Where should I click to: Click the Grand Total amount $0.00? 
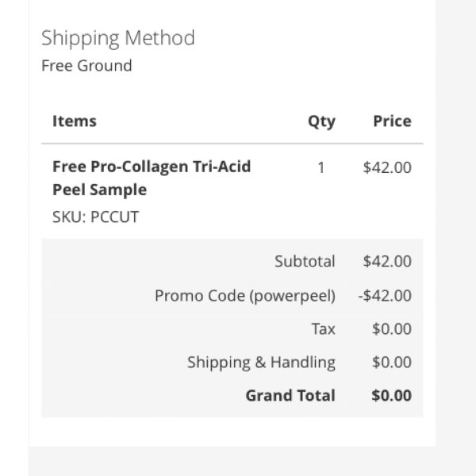tap(392, 396)
